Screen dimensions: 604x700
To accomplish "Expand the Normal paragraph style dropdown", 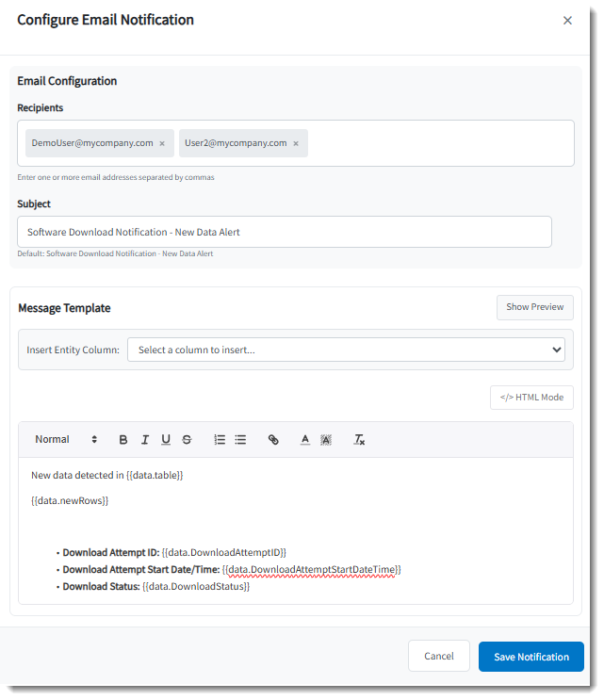I will pyautogui.click(x=66, y=440).
